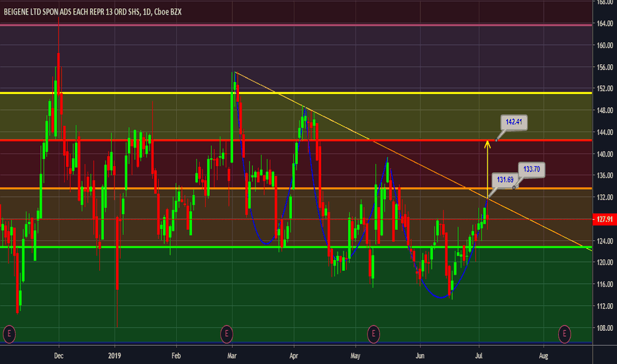Click the red 127.91 current price tag

pos(604,219)
